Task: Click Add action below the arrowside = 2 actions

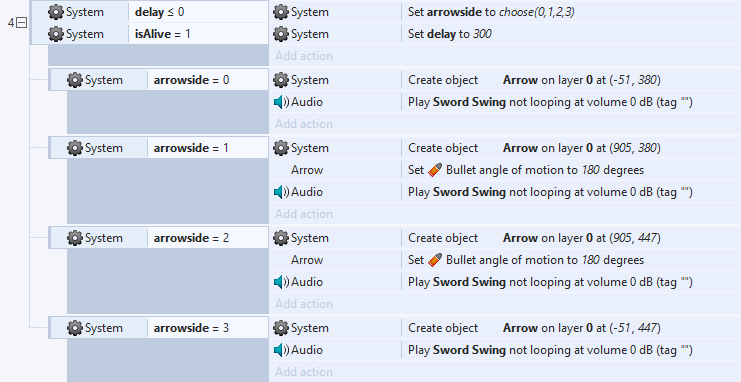Action: (304, 304)
